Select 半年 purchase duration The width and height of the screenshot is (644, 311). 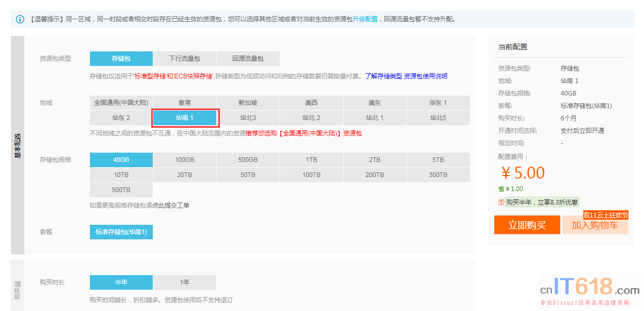(121, 282)
